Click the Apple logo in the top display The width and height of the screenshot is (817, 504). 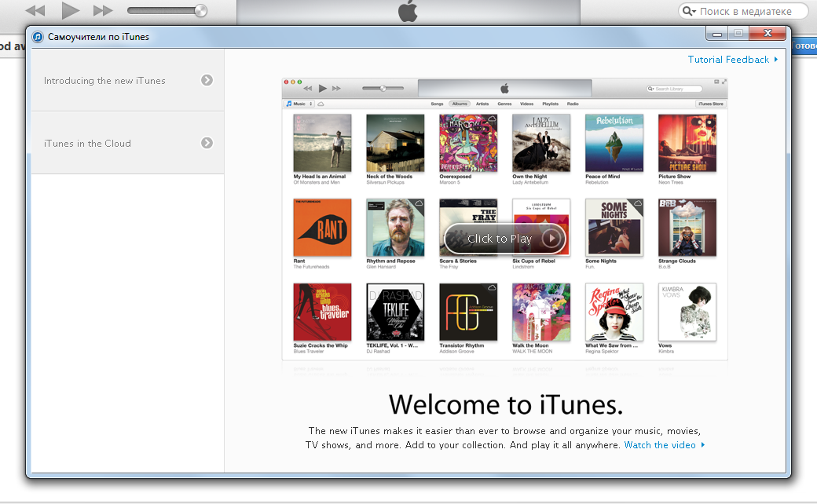tap(408, 11)
